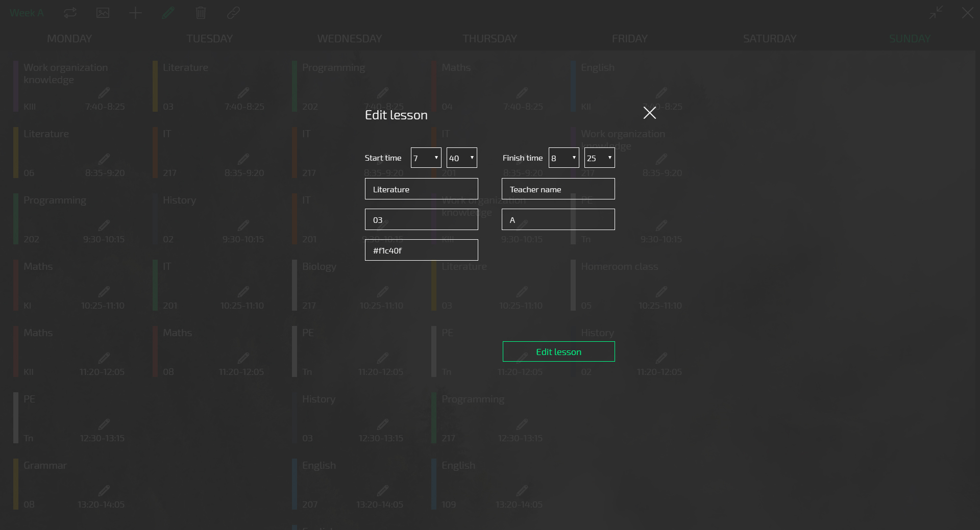Edit Wednesday Biology 10:25-11:10 pencil icon
Screen dimensions: 980x530
[x=383, y=292]
